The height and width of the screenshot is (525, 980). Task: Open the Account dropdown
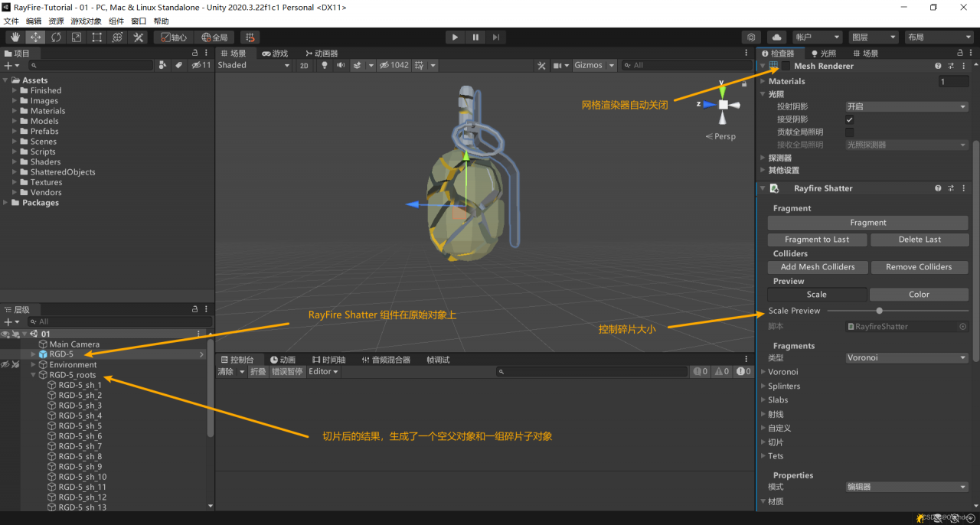pos(817,37)
